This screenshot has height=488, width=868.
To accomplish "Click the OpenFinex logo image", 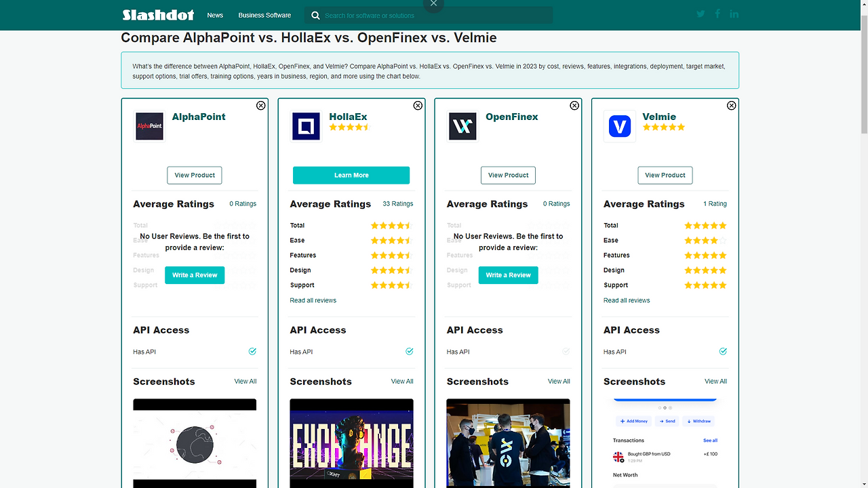I will click(x=462, y=126).
